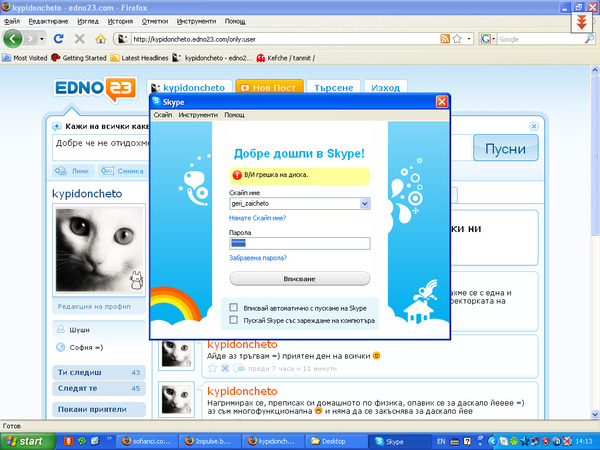
Task: Click Редакция на профил link
Action: tap(94, 307)
